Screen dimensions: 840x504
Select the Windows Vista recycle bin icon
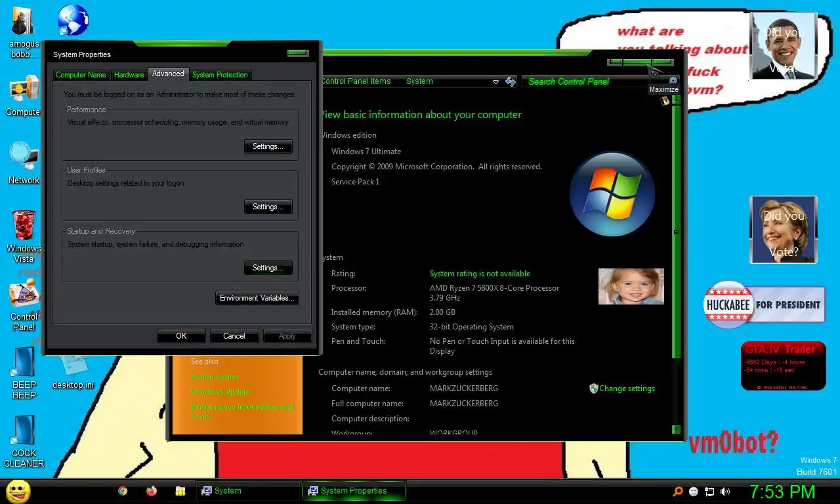click(24, 237)
